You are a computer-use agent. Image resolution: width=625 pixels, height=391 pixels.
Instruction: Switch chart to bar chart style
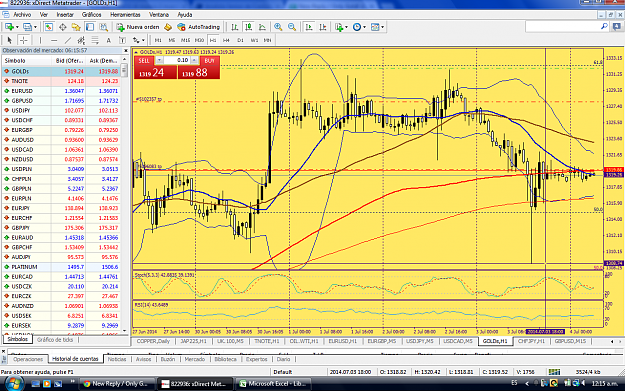[235, 27]
